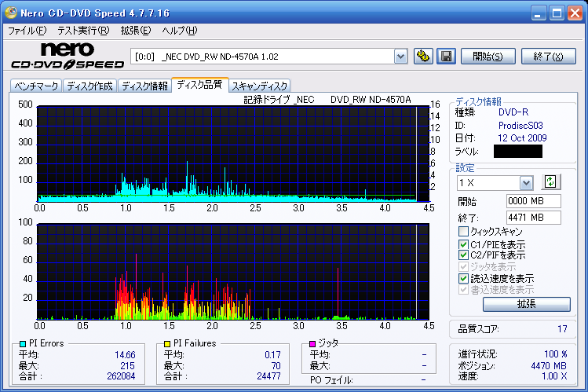Maximize the Nero CD-DVD Speed window
The width and height of the screenshot is (588, 392).
click(x=557, y=13)
